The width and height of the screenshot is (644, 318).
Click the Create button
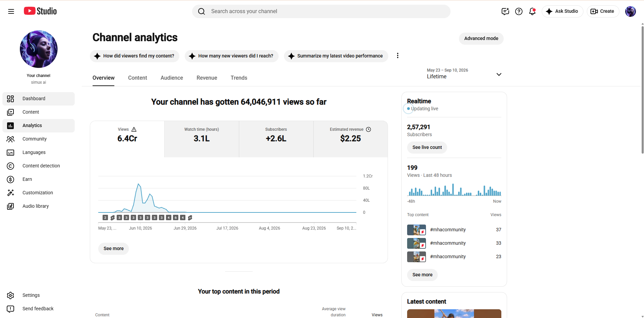click(603, 11)
